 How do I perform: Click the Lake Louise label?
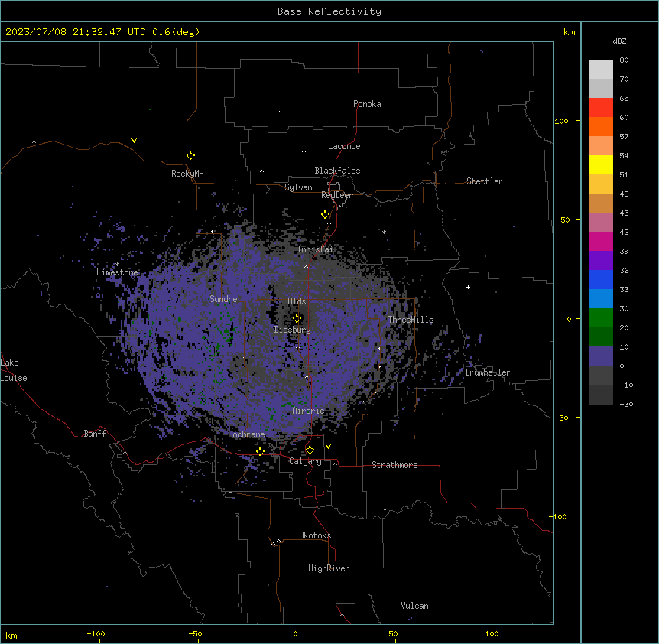pyautogui.click(x=14, y=370)
